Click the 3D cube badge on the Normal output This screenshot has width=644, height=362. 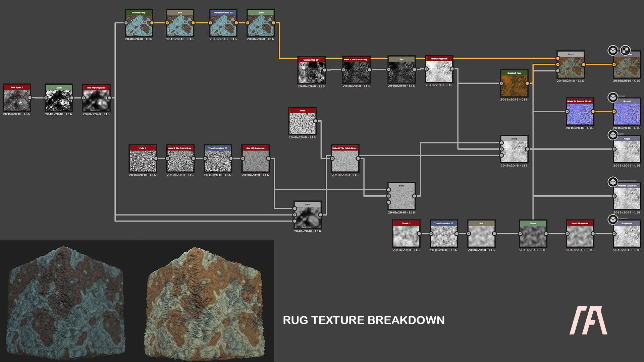(613, 98)
